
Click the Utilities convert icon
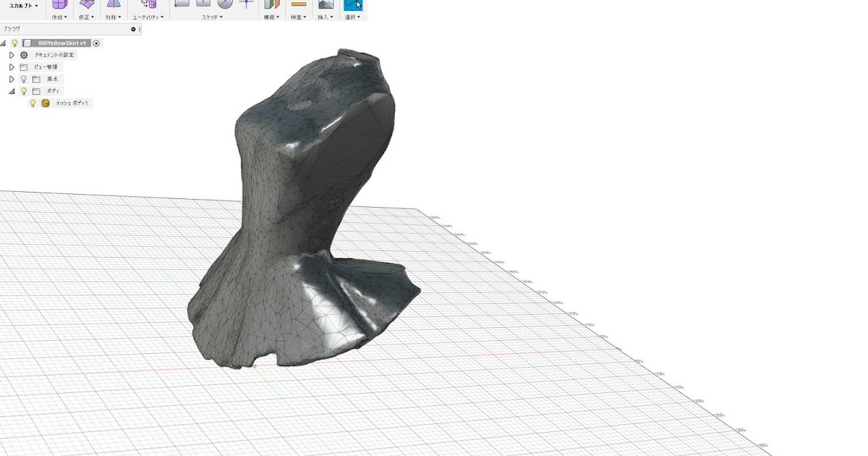pos(148,4)
